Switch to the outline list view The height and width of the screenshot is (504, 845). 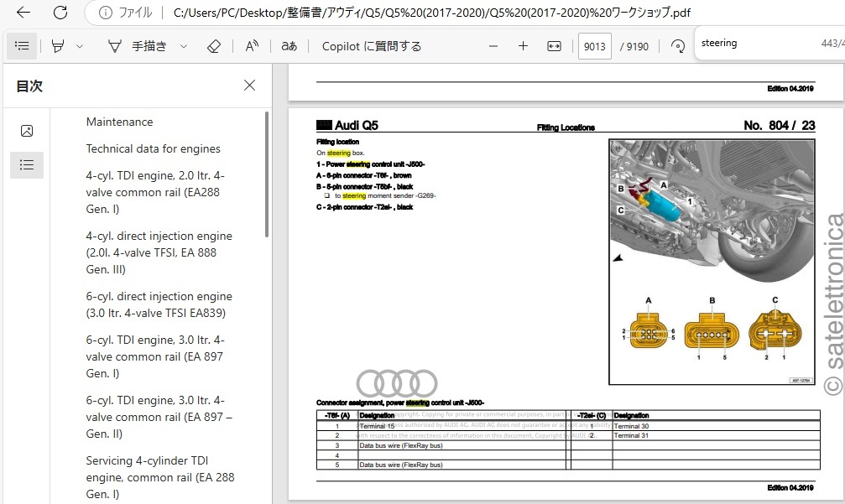26,164
